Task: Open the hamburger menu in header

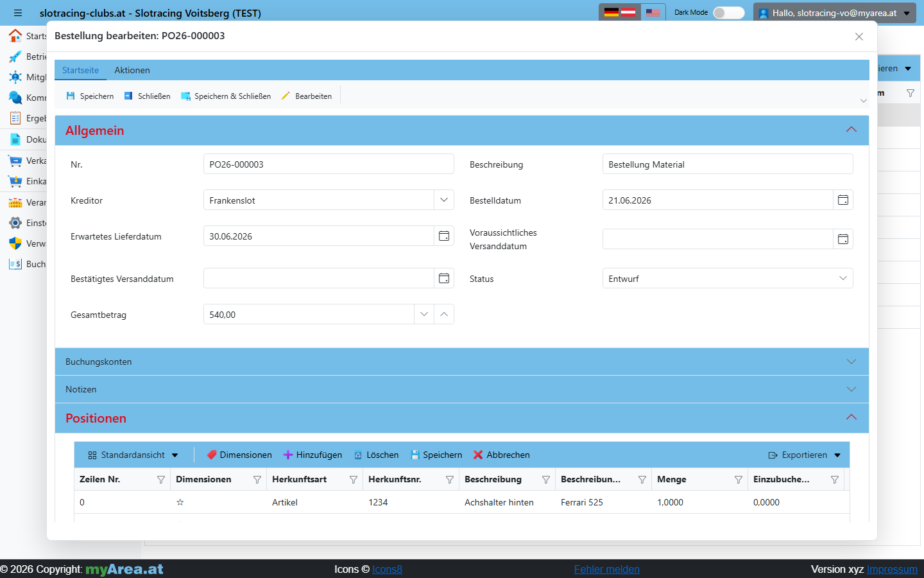Action: [x=18, y=13]
